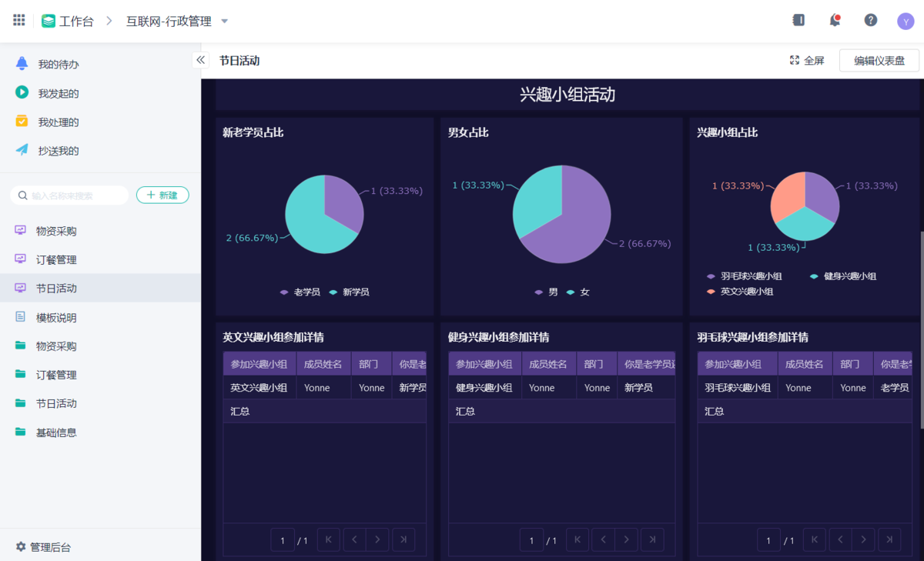Open the apps grid menu icon
Screen dimensions: 924x561
18,20
